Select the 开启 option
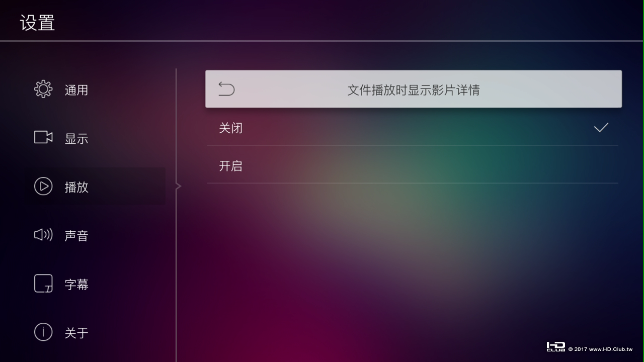This screenshot has height=362, width=644. point(413,165)
